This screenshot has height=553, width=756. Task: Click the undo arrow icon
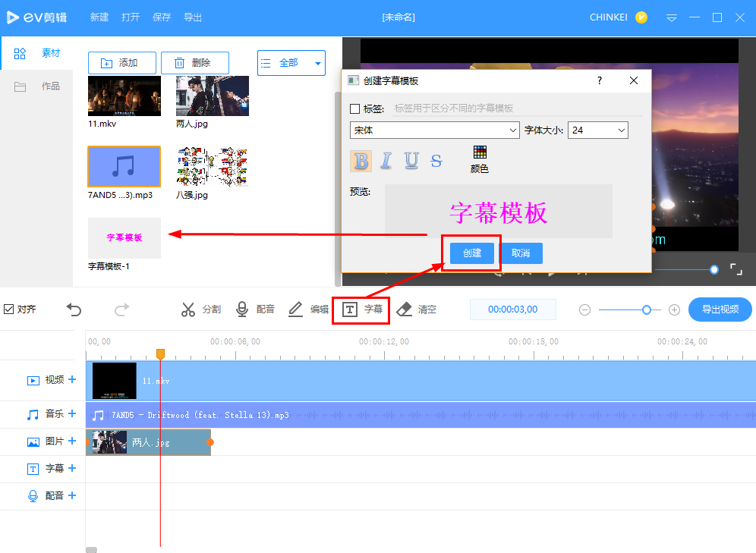tap(74, 309)
